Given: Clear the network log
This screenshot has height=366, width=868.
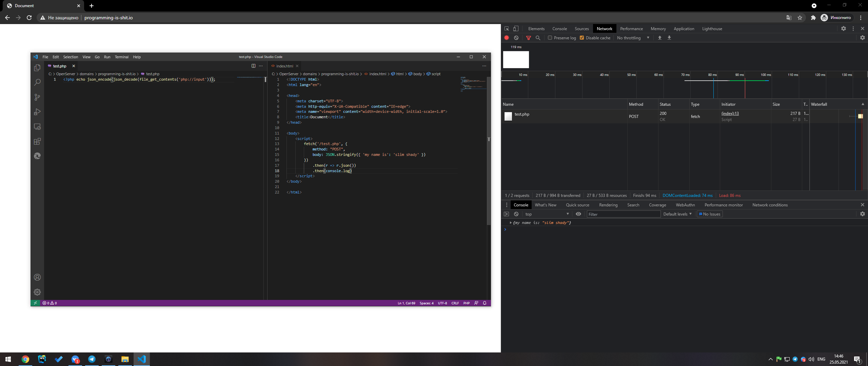Looking at the screenshot, I should coord(516,38).
